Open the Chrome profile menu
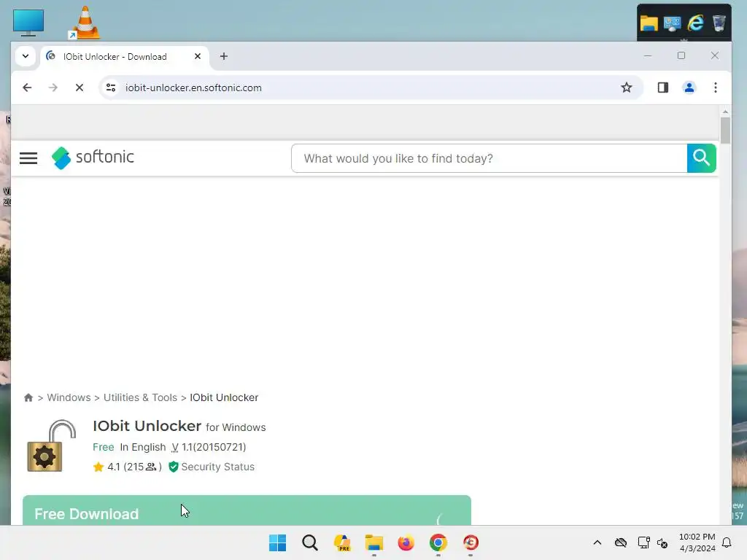 click(689, 87)
